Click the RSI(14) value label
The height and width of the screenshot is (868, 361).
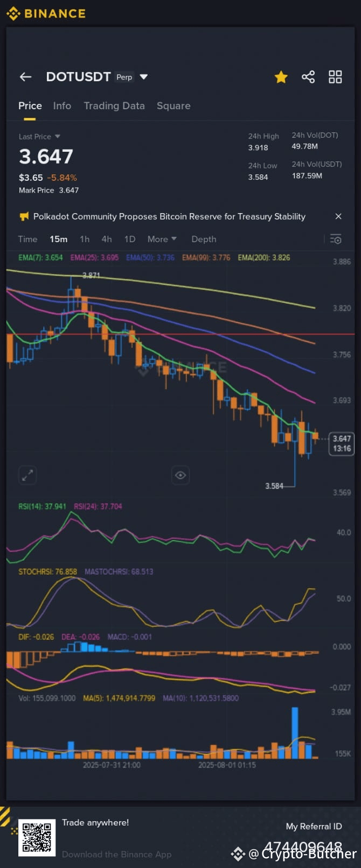pyautogui.click(x=42, y=506)
